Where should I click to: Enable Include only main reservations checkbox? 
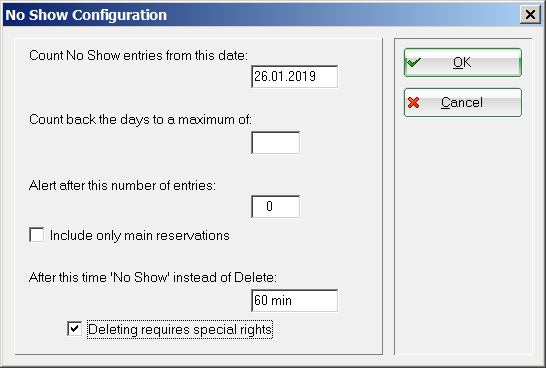(37, 235)
